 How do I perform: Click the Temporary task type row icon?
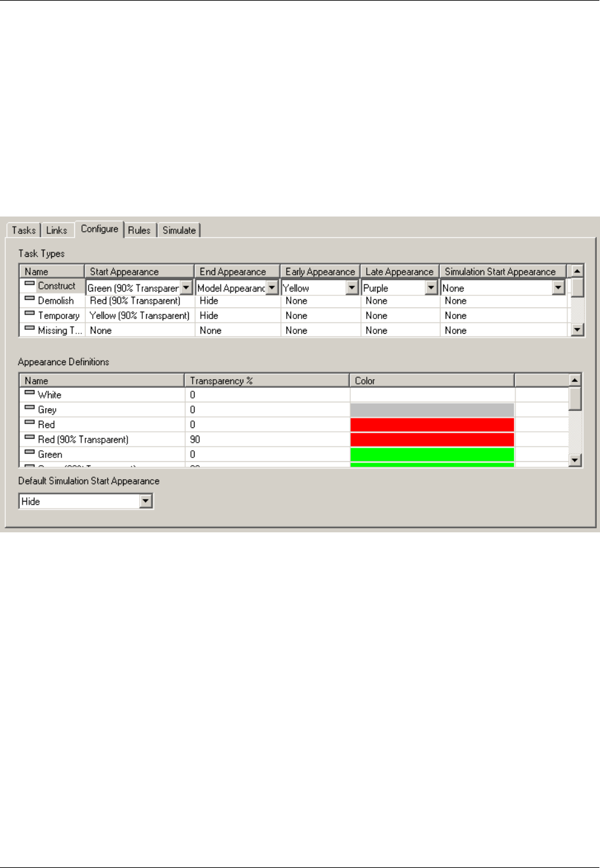point(29,313)
